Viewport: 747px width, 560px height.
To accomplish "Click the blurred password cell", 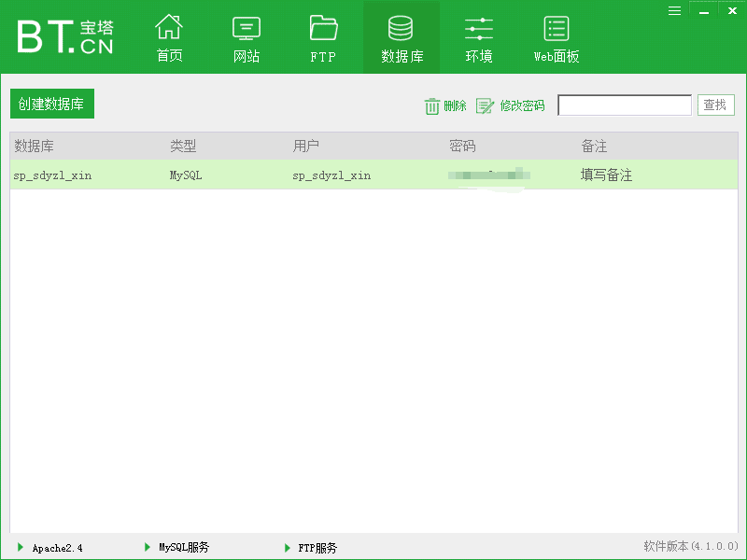I will 489,175.
